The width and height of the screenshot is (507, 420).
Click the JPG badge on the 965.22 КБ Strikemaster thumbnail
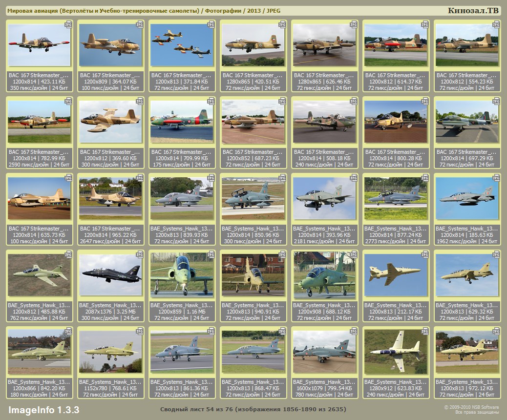click(x=140, y=177)
